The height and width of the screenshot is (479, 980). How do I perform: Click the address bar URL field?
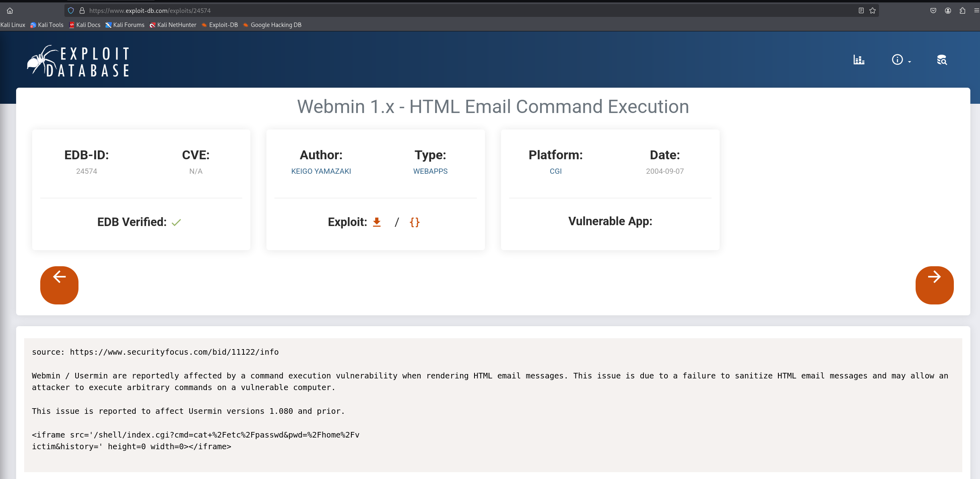pos(471,11)
